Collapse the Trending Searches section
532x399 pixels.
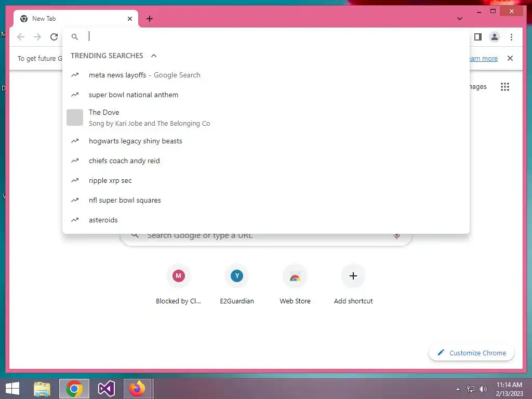[x=154, y=56]
